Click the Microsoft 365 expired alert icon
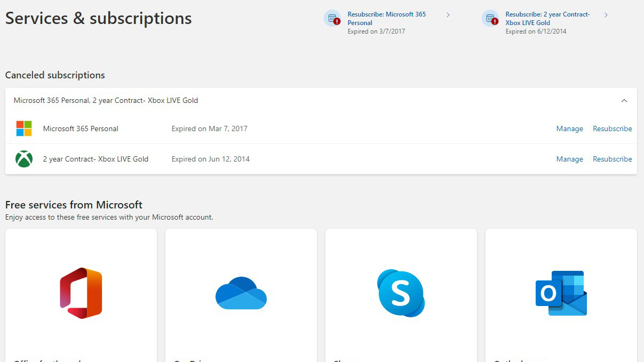 pyautogui.click(x=332, y=19)
